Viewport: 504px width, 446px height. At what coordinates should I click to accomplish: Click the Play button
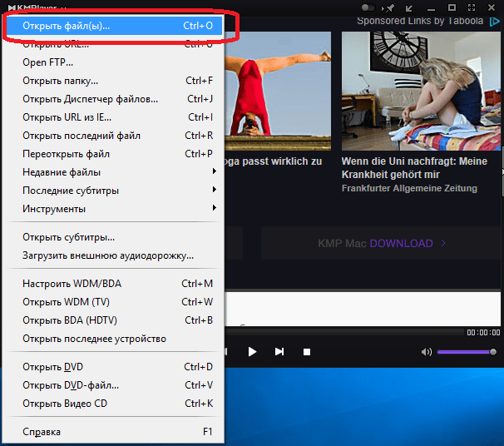252,352
